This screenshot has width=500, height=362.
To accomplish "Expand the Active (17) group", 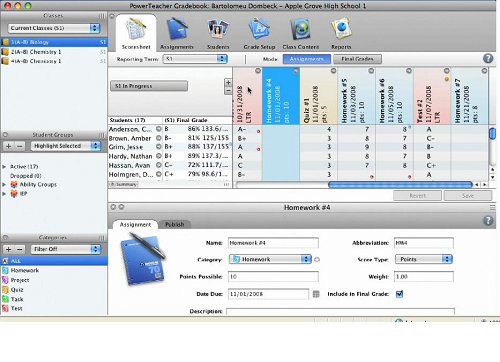I will click(4, 167).
